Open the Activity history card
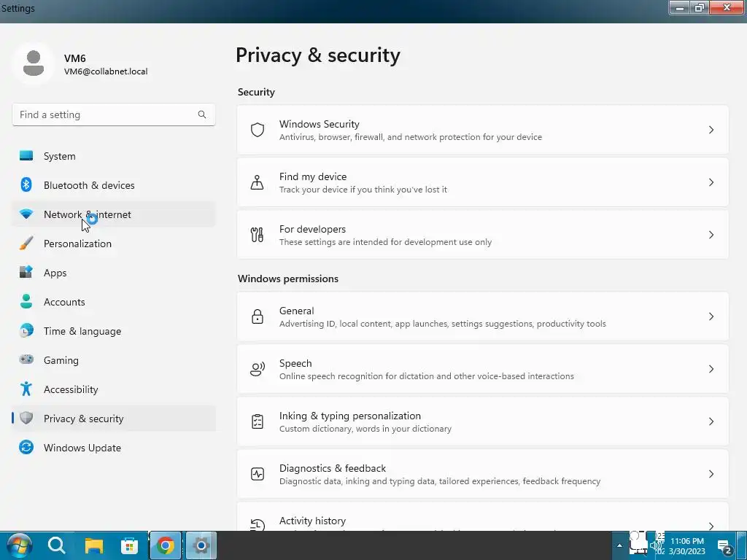This screenshot has width=747, height=560. click(483, 517)
